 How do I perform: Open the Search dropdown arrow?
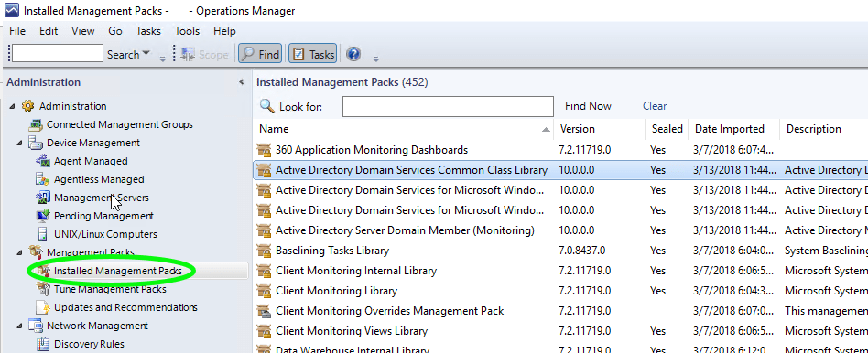(x=146, y=54)
